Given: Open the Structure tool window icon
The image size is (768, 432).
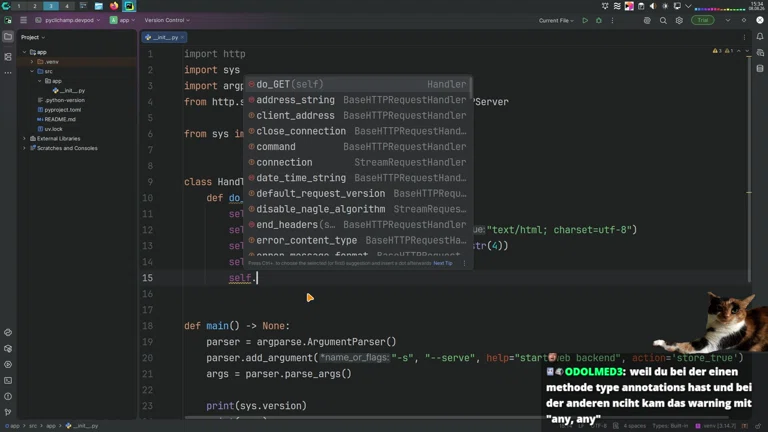Looking at the screenshot, I should (x=8, y=57).
